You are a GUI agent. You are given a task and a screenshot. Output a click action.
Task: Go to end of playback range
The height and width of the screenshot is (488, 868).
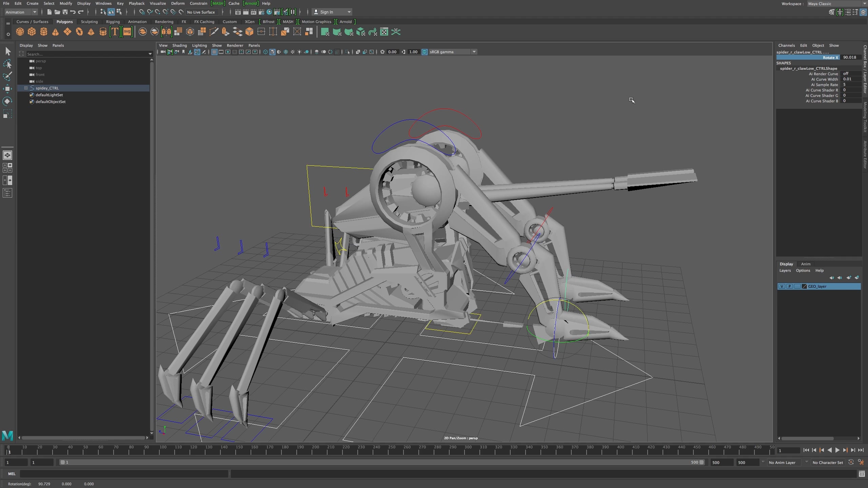[861, 450]
